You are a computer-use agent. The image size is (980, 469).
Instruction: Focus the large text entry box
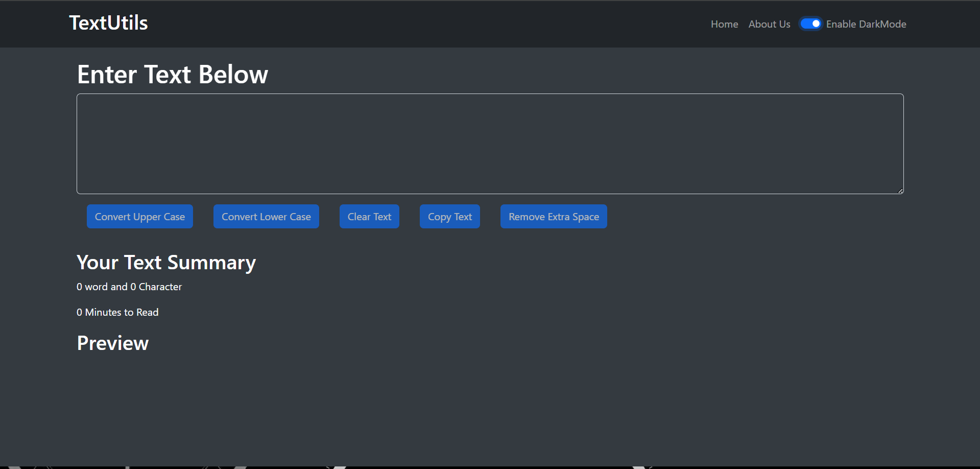(x=490, y=144)
